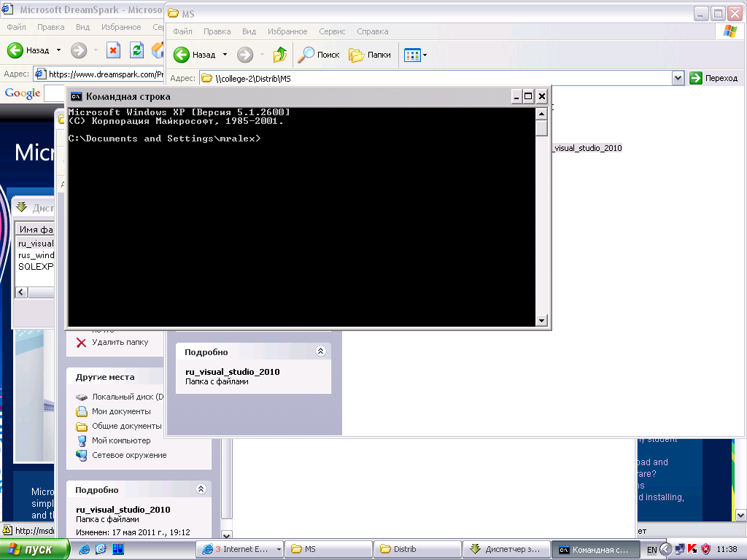The height and width of the screenshot is (560, 747).
Task: Click the Переход go button
Action: coord(713,78)
